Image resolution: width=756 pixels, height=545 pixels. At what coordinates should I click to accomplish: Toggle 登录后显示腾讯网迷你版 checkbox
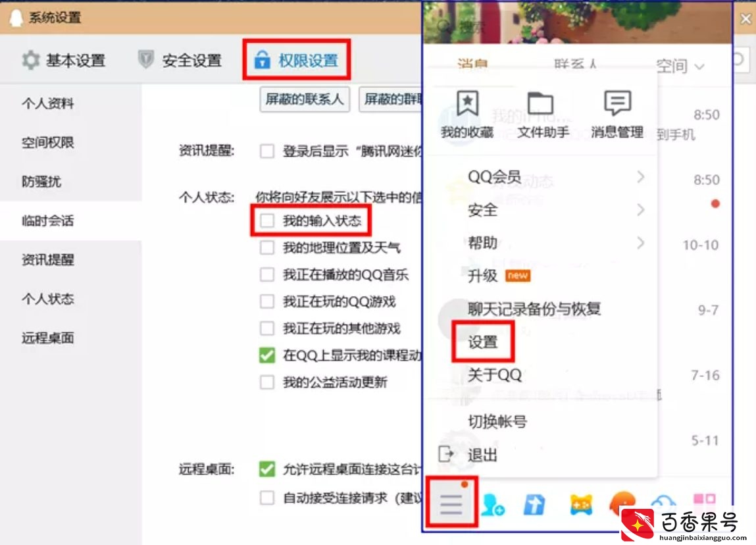point(266,151)
